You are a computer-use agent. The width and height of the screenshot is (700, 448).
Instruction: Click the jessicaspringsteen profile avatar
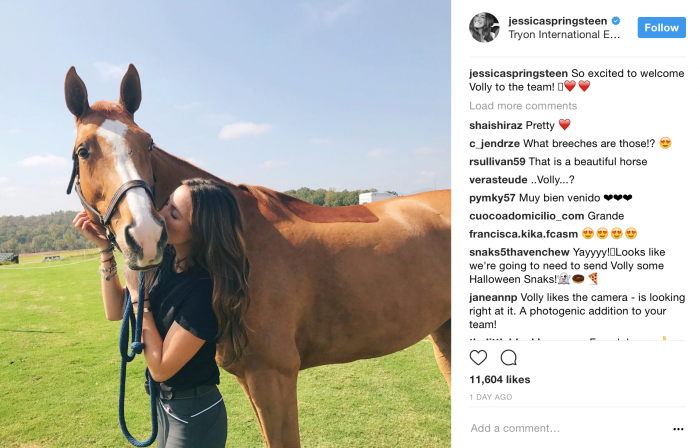tap(484, 28)
